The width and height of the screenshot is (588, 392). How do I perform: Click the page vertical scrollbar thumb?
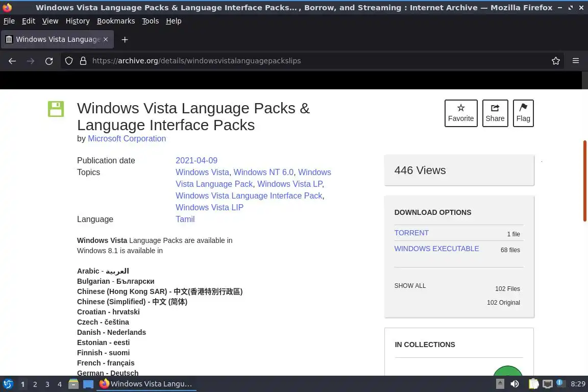(x=584, y=181)
